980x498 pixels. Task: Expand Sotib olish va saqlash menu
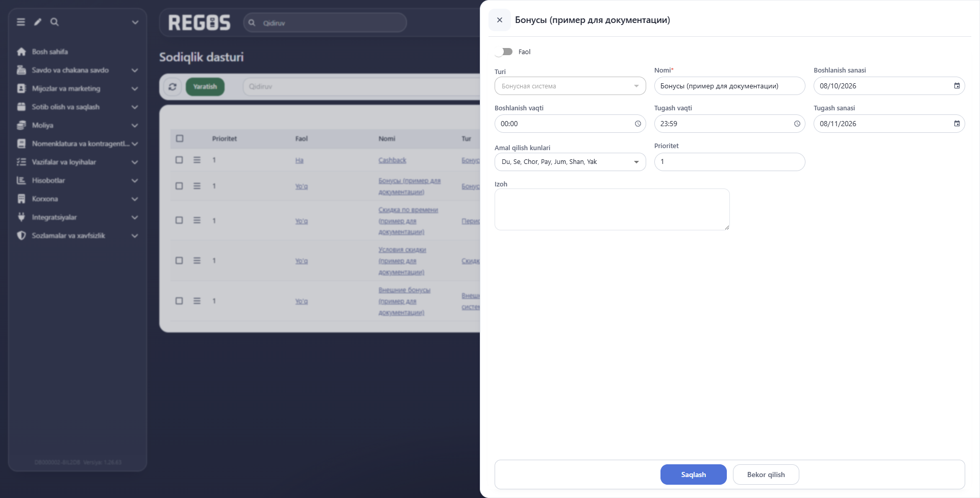[x=78, y=107]
